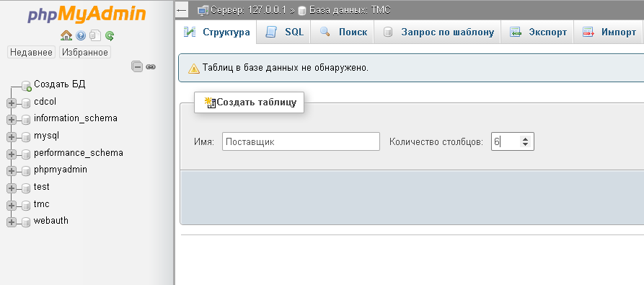Collapse all navigation tree items
This screenshot has width=644, height=285.
click(137, 66)
